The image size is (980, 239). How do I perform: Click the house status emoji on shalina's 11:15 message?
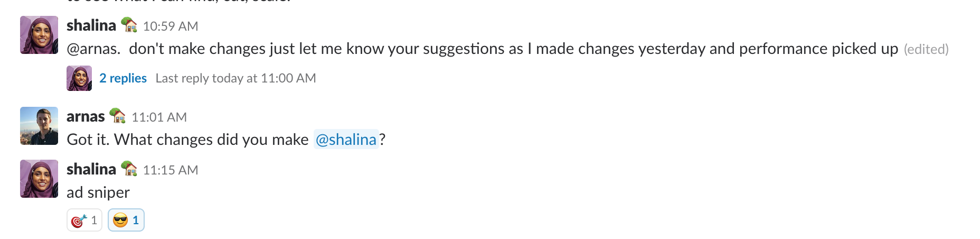(x=129, y=169)
